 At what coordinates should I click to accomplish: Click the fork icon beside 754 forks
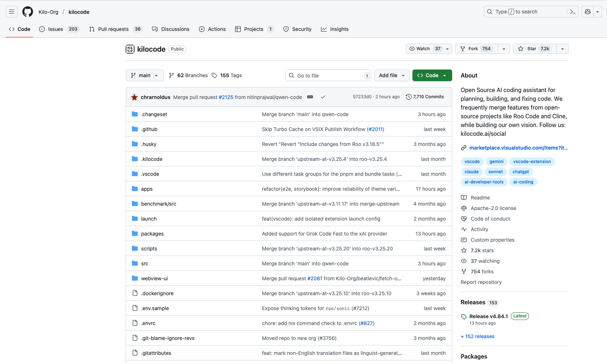(x=464, y=272)
